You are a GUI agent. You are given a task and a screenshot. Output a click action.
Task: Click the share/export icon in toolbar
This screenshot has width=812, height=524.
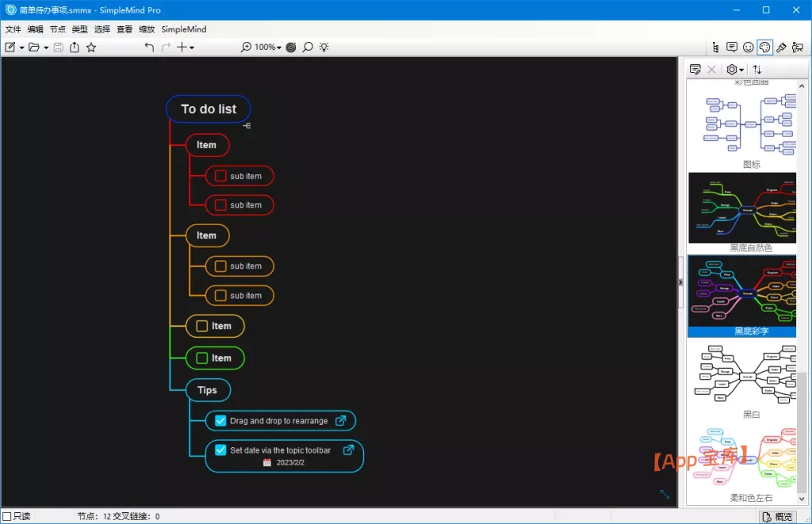pyautogui.click(x=74, y=48)
